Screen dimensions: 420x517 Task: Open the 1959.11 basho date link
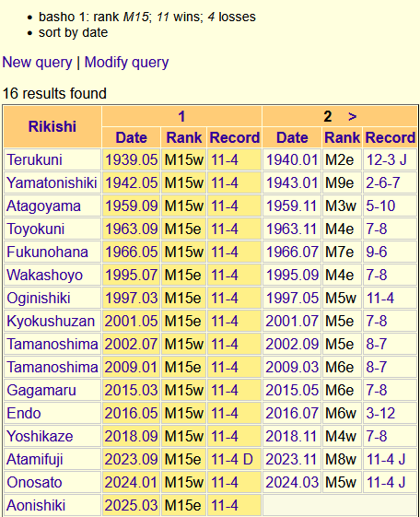coord(291,206)
